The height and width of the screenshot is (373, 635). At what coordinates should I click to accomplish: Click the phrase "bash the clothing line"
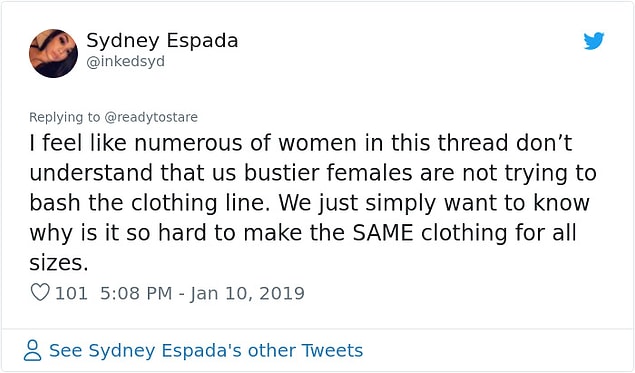tap(149, 203)
